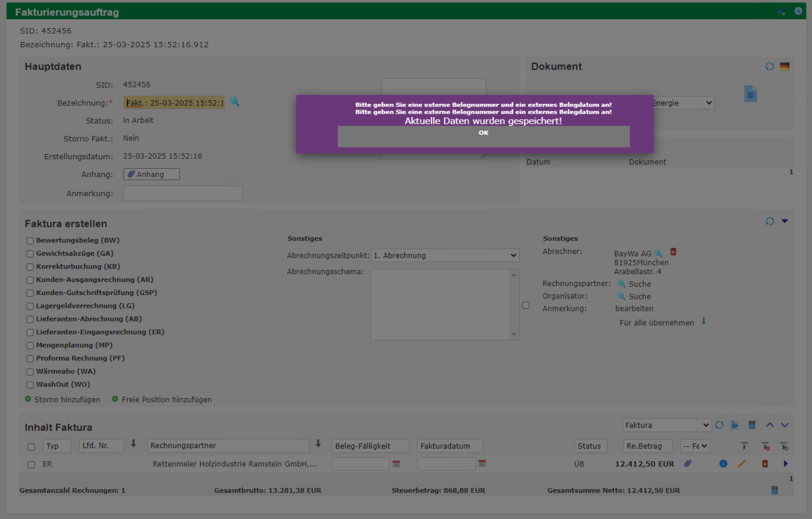Collapse the Faktura erstellen panel arrow
This screenshot has height=519, width=812.
coord(785,221)
